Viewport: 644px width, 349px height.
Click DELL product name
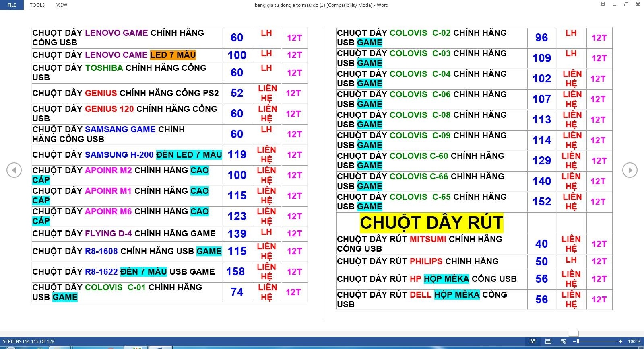pos(421,295)
